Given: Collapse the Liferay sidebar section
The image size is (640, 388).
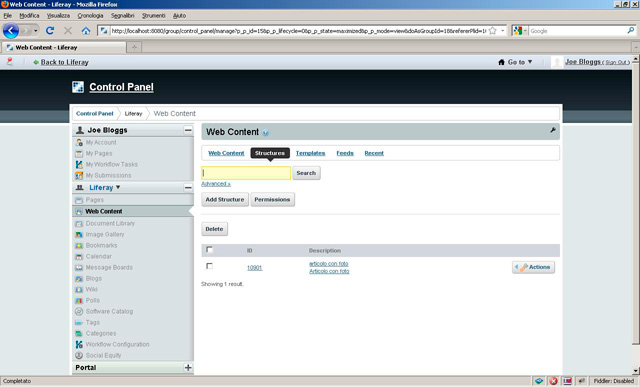Looking at the screenshot, I should [188, 188].
